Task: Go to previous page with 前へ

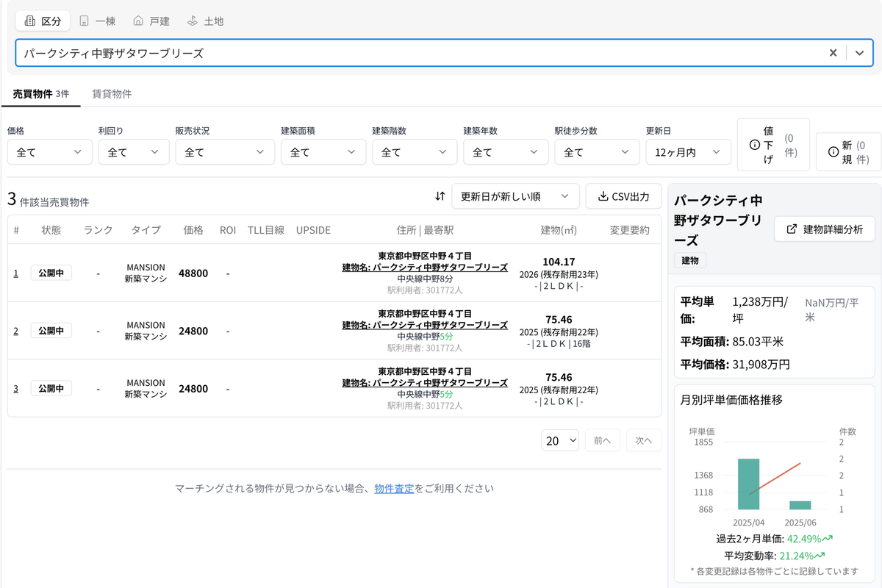Action: click(x=603, y=440)
